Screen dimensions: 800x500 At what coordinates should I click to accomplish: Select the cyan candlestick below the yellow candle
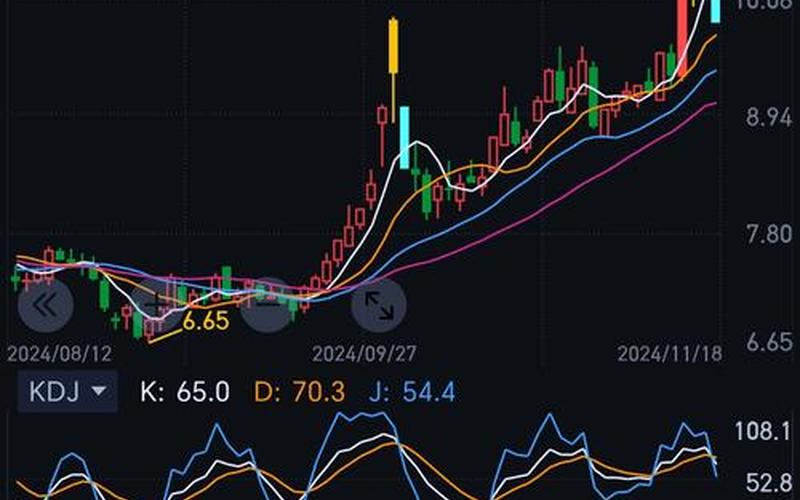pos(404,136)
